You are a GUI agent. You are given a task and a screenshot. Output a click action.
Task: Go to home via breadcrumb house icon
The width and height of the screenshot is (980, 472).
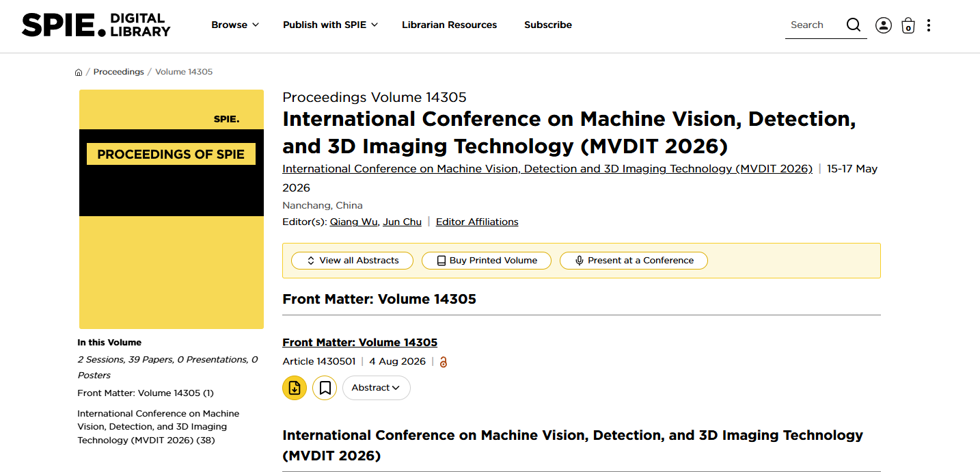coord(79,72)
